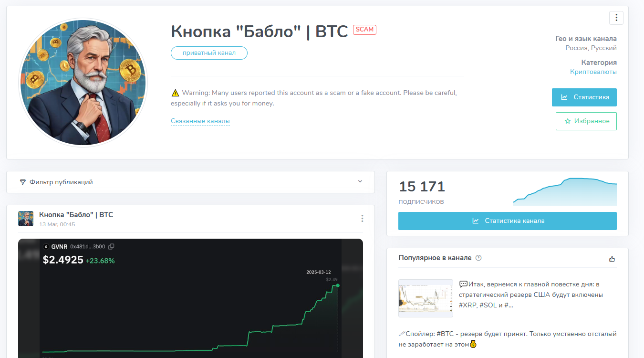Open Статистика канала button
This screenshot has width=644, height=358.
[x=508, y=221]
